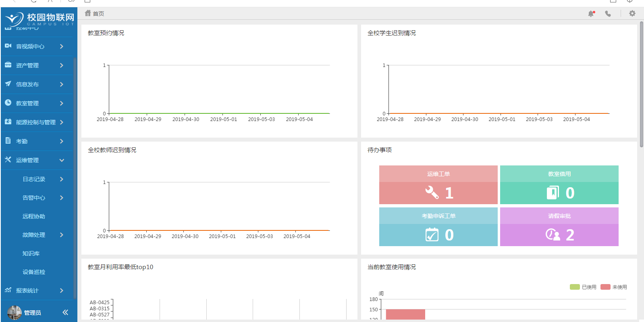Click the 首页 breadcrumb link
Viewport: 644px width, 322px height.
click(x=98, y=14)
